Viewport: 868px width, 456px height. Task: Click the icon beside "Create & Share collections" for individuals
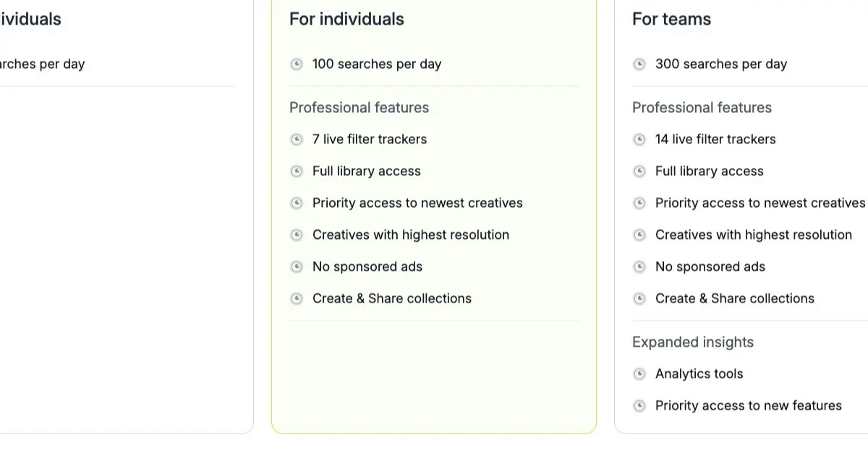(297, 298)
